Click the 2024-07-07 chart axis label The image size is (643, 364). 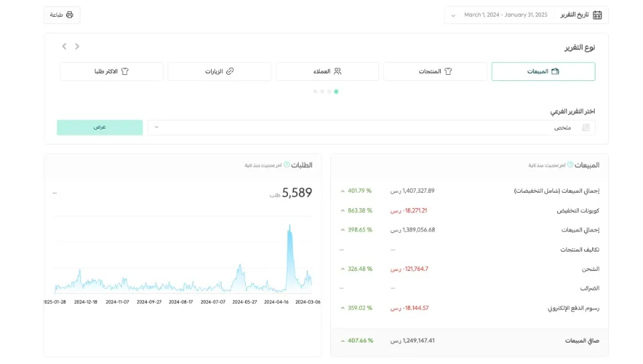(213, 302)
